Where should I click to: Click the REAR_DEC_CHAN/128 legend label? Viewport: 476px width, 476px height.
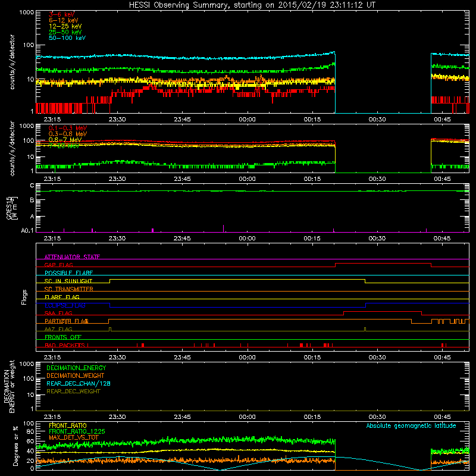79,383
